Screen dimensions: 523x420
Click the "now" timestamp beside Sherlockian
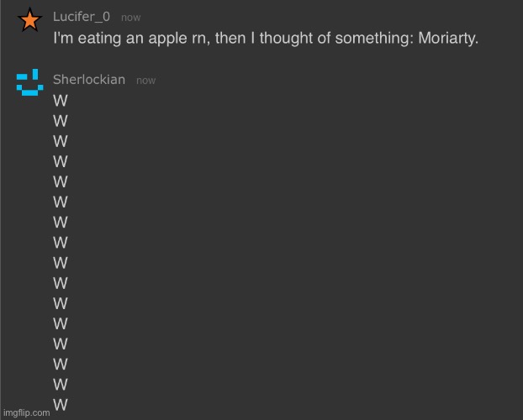click(145, 81)
